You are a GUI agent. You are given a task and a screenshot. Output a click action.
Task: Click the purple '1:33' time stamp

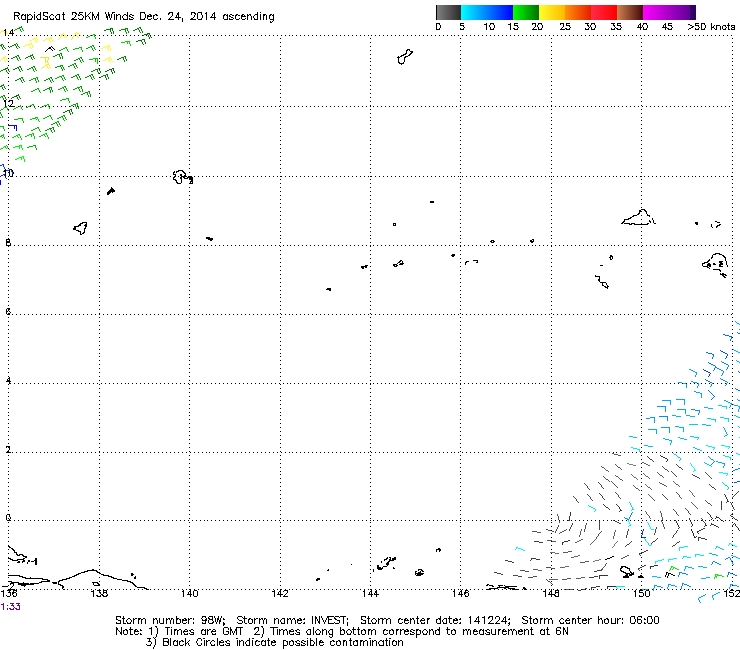pyautogui.click(x=10, y=607)
